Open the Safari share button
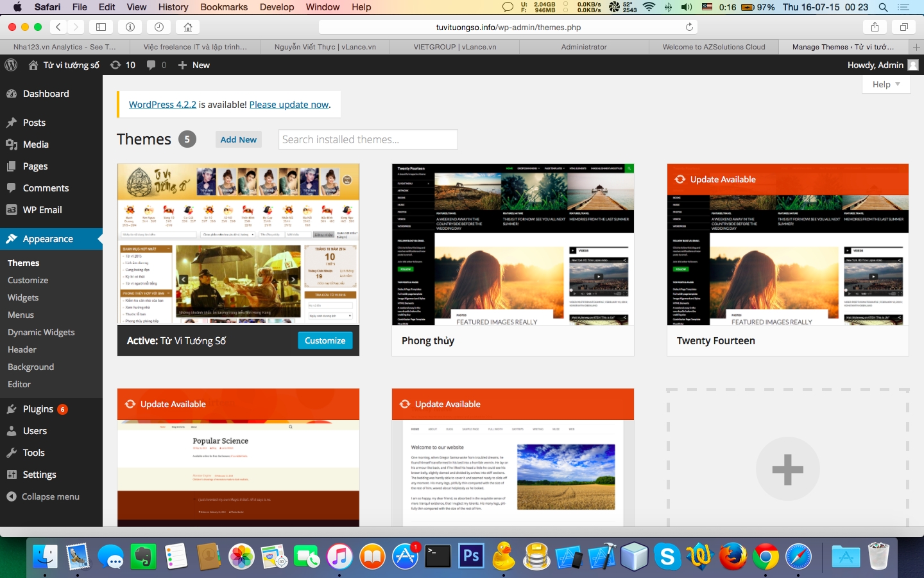This screenshot has width=924, height=578. [x=875, y=27]
